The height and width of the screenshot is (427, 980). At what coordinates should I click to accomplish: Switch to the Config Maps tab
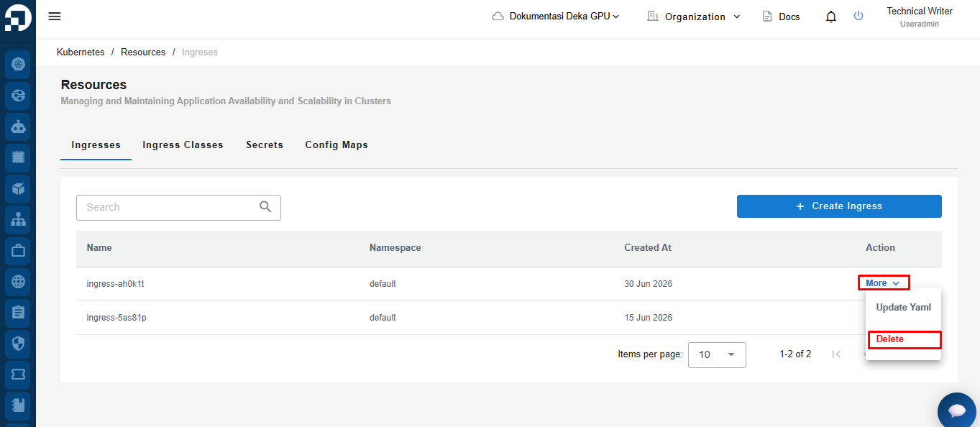tap(336, 145)
